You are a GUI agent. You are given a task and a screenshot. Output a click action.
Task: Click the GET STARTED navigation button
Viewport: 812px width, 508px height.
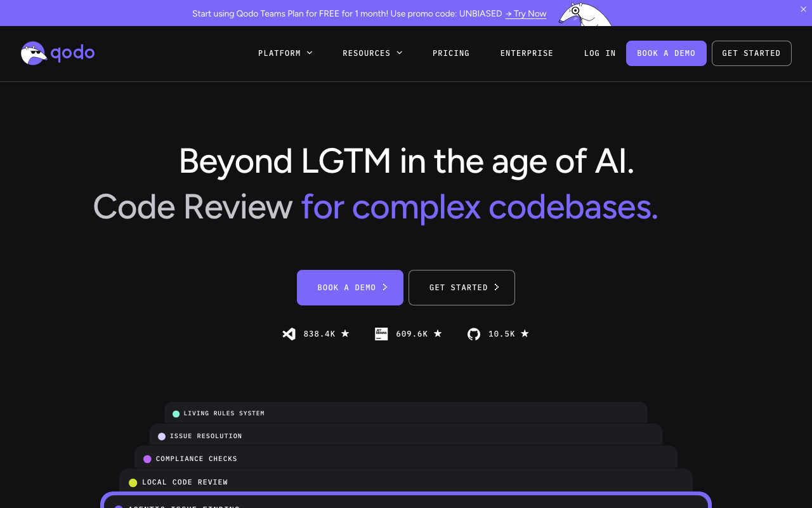coord(751,53)
